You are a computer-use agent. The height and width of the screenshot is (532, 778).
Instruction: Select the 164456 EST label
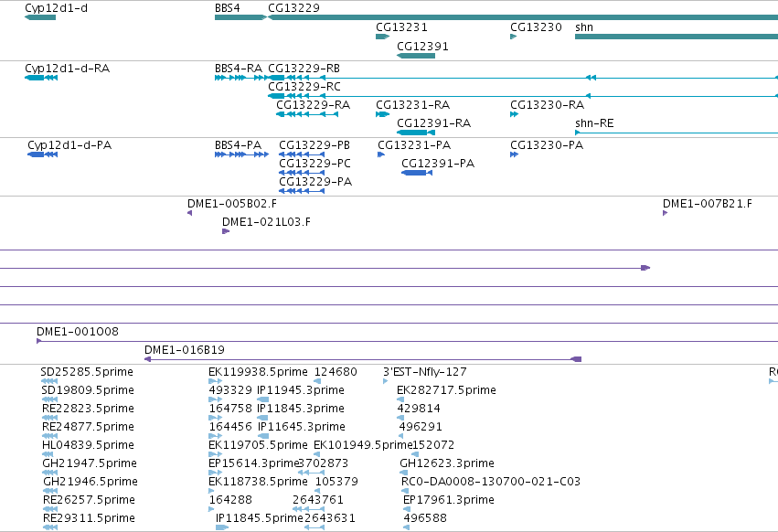[230, 427]
